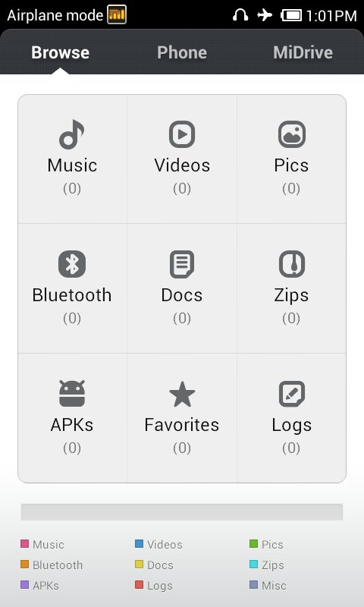The height and width of the screenshot is (607, 364).
Task: Tap the airplane mode status icon
Action: point(265,15)
